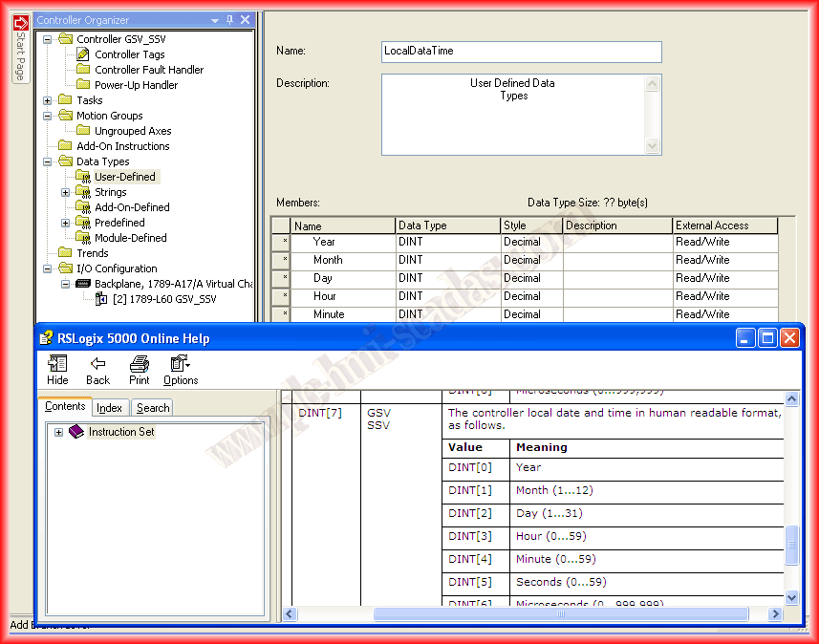
Task: Select the Controller Tags item
Action: 129,54
